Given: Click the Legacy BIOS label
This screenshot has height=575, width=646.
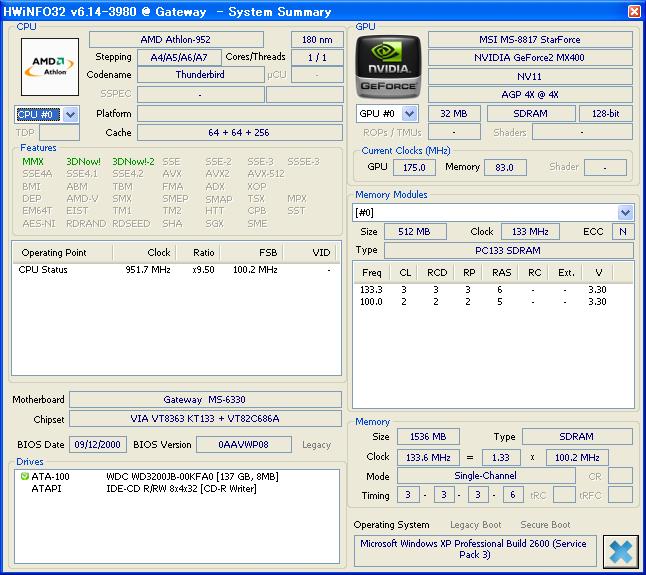Looking at the screenshot, I should click(x=316, y=445).
